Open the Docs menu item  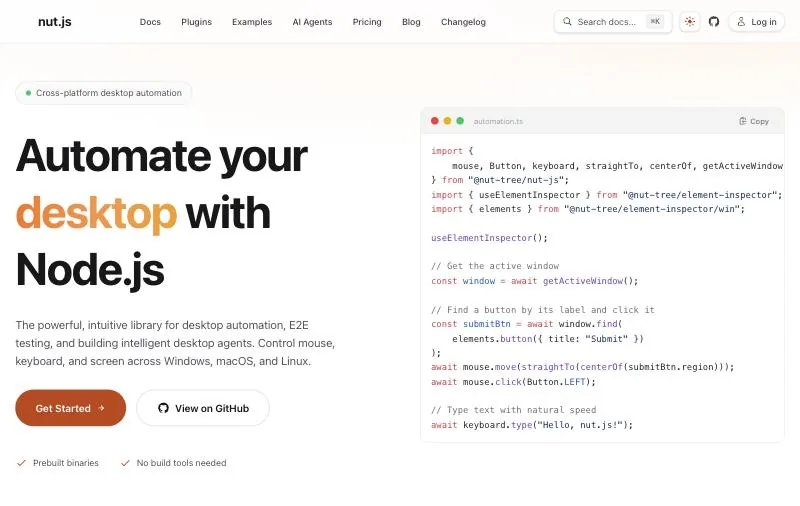click(150, 22)
